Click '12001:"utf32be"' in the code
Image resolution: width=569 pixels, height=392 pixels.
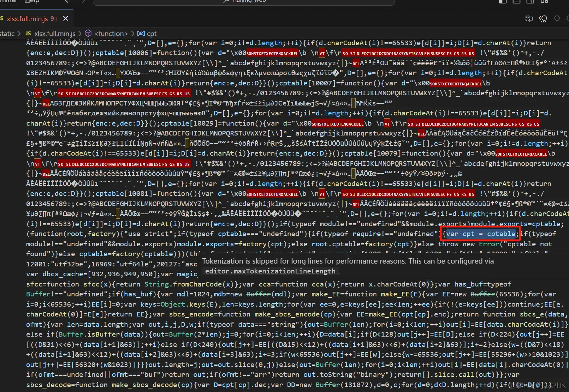pos(57,264)
